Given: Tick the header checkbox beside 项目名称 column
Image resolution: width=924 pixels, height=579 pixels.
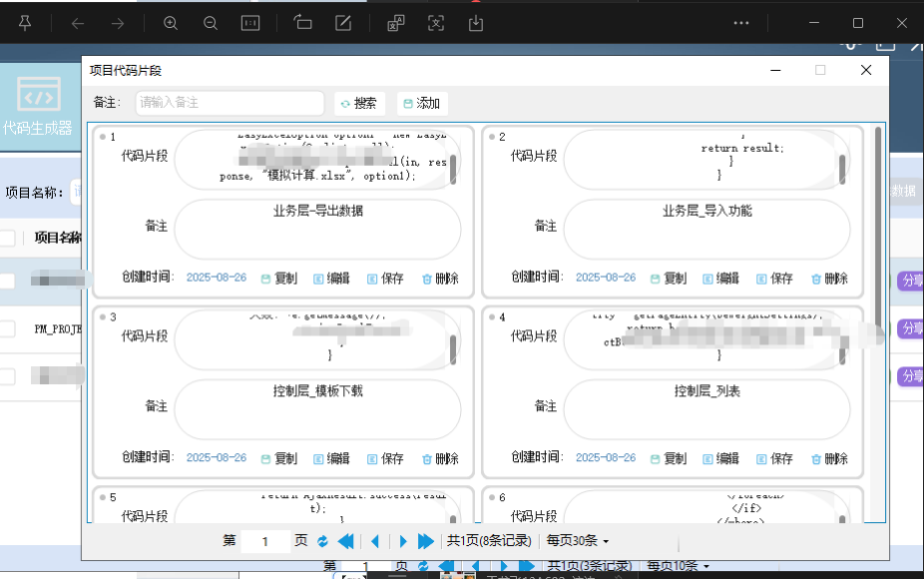Looking at the screenshot, I should click(x=7, y=239).
